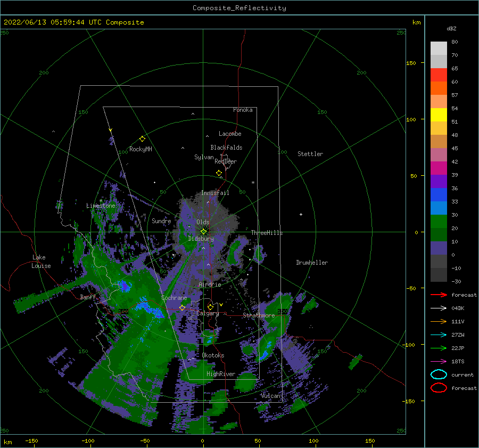Click the magenta 18TS arrow icon
The height and width of the screenshot is (448, 479).
click(439, 362)
